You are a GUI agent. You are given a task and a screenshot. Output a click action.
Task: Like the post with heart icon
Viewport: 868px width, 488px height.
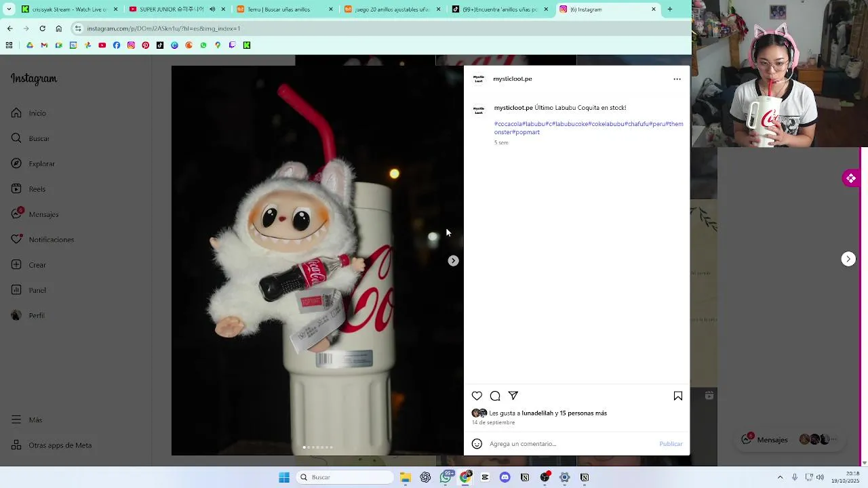click(477, 396)
